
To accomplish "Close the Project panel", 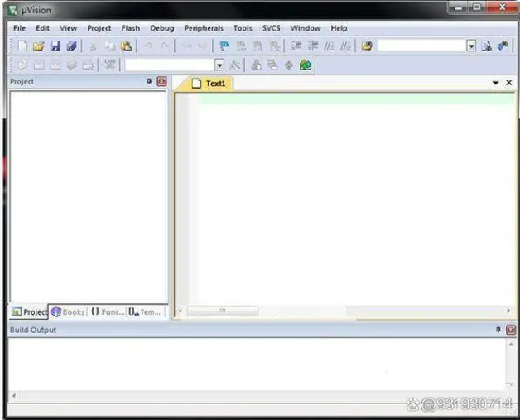I will click(x=161, y=82).
